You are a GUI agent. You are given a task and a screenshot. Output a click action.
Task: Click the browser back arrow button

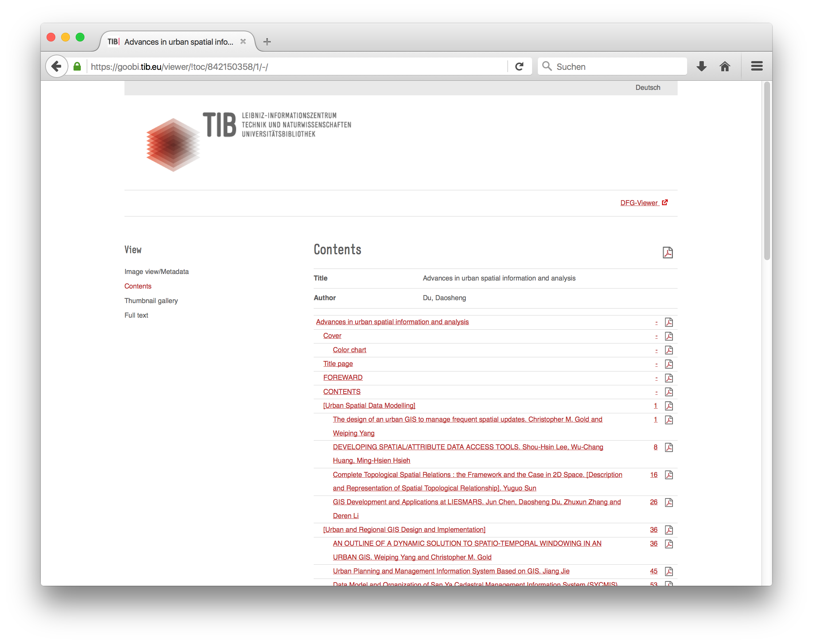coord(56,66)
